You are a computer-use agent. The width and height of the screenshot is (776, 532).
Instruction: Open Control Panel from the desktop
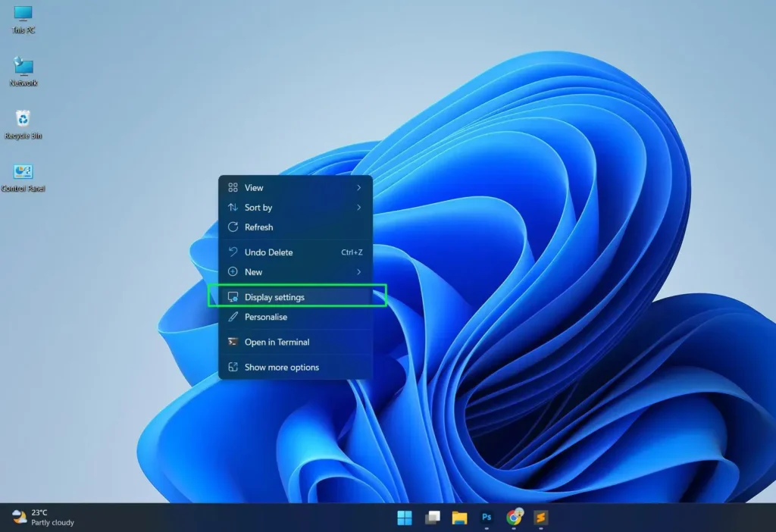point(22,172)
